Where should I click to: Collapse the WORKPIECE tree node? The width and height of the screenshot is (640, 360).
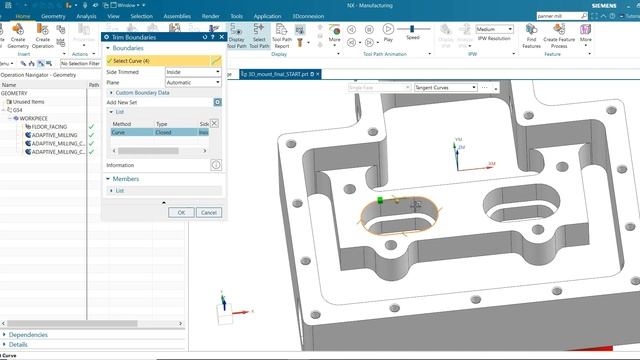[x=11, y=118]
